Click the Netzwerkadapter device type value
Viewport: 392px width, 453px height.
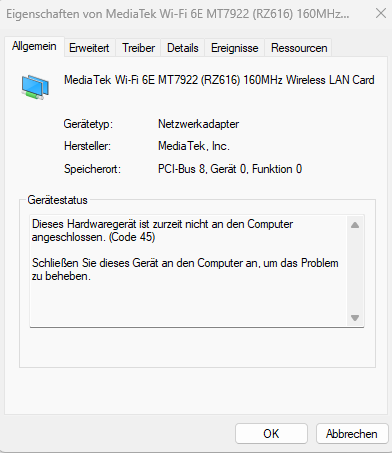198,124
